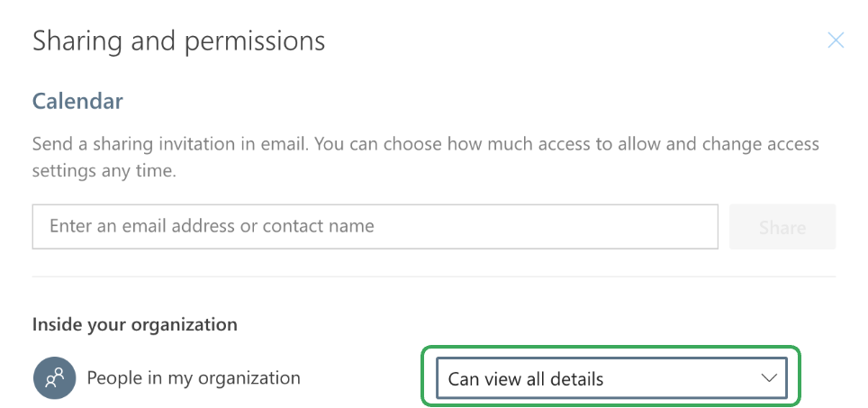Viewport: 868px width, 408px height.
Task: Click the greyed-out Share button label
Action: click(782, 228)
